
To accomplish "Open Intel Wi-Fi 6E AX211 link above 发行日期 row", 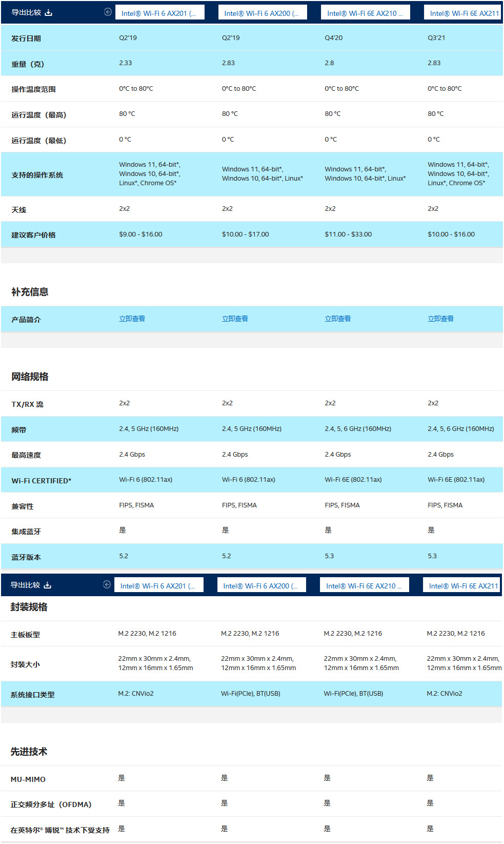I will (x=463, y=13).
